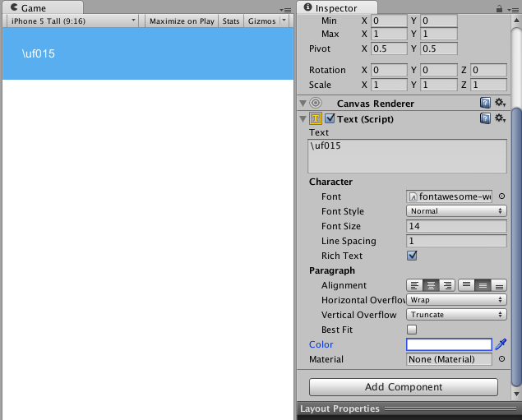
Task: Open Text (Script) help reference icon
Action: 485,118
